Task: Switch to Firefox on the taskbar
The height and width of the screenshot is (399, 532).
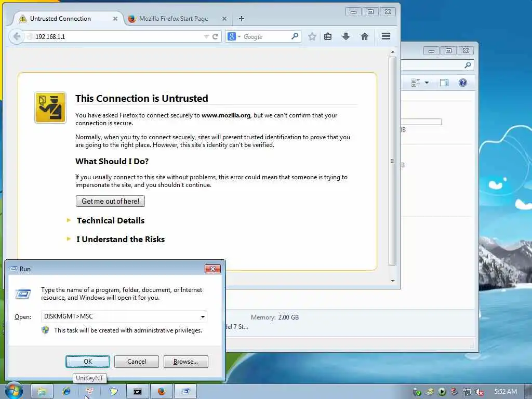Action: [x=161, y=392]
